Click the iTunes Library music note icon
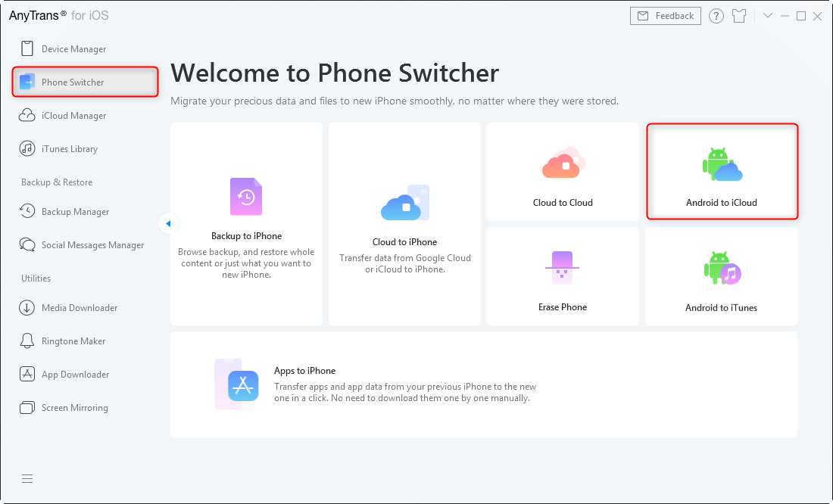 pos(27,148)
